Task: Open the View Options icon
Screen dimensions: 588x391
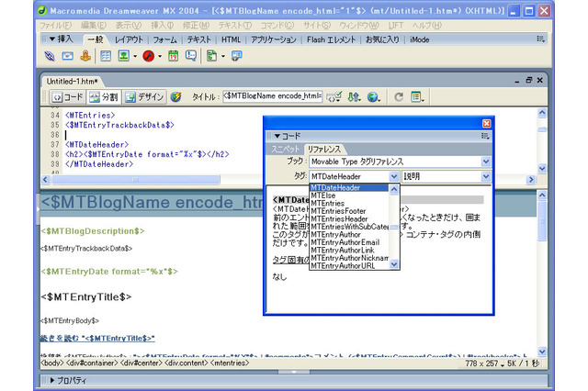Action: [418, 97]
